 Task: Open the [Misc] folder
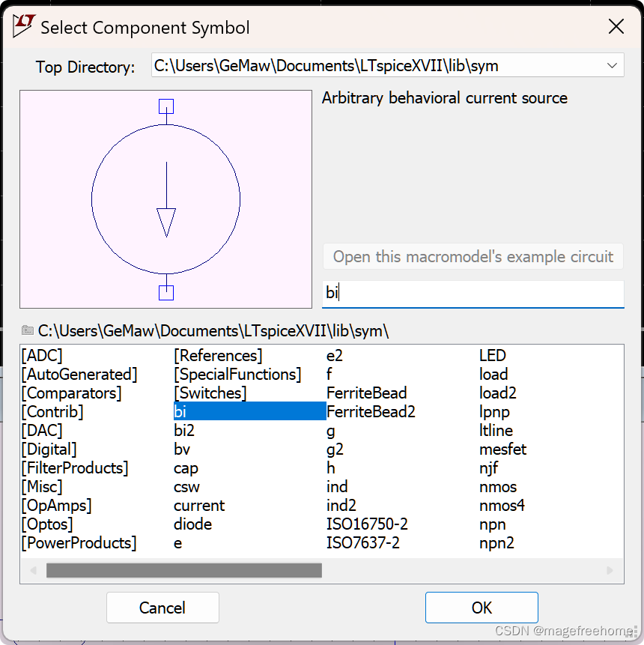42,487
